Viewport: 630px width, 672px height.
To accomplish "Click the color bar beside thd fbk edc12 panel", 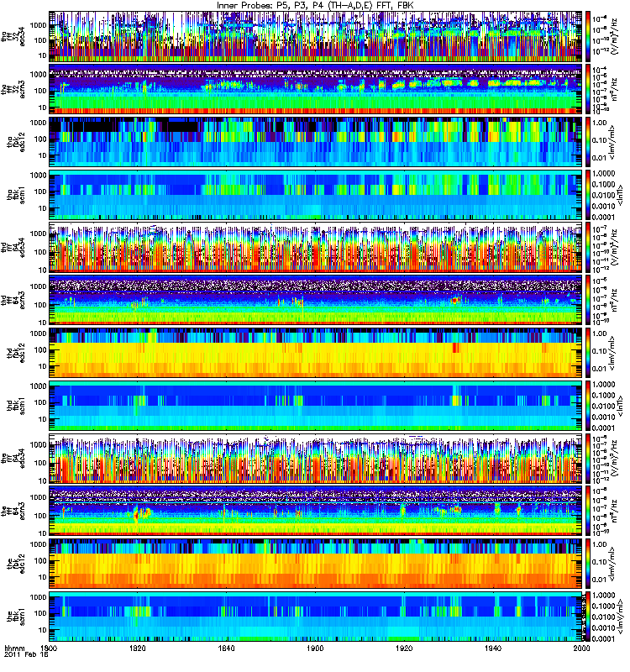I will click(x=589, y=353).
